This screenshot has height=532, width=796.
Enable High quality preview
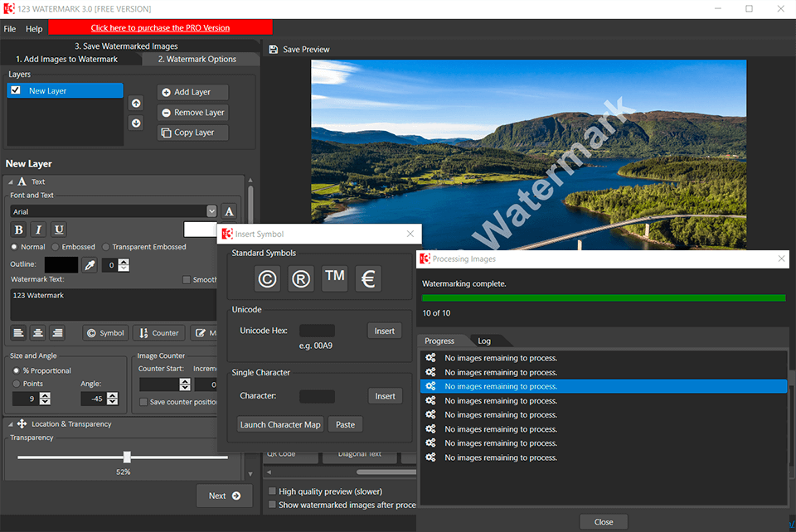point(272,491)
